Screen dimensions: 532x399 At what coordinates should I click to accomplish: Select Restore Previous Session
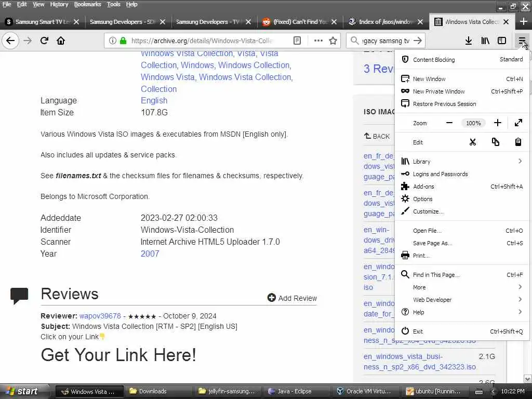click(x=462, y=104)
